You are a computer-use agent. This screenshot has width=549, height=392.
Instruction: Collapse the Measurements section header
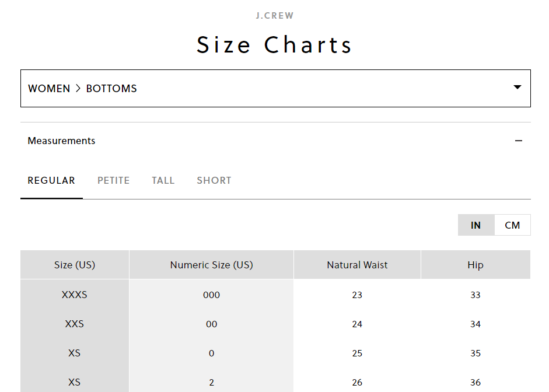coord(61,141)
